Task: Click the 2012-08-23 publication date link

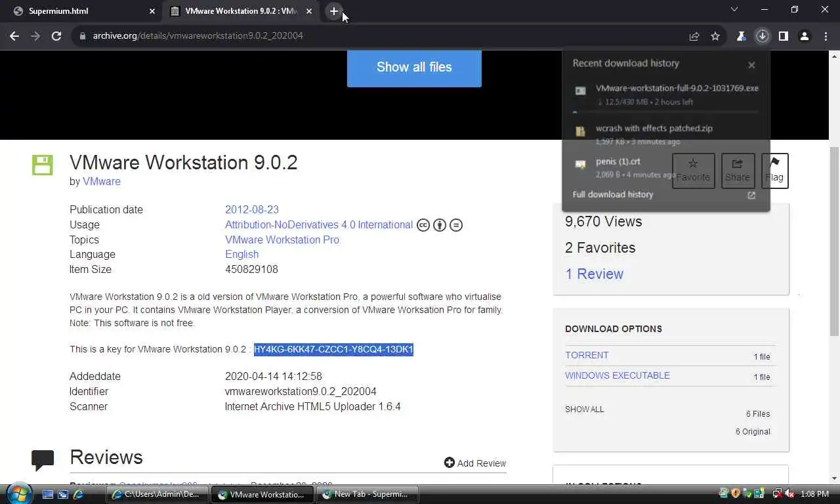Action: click(x=252, y=210)
